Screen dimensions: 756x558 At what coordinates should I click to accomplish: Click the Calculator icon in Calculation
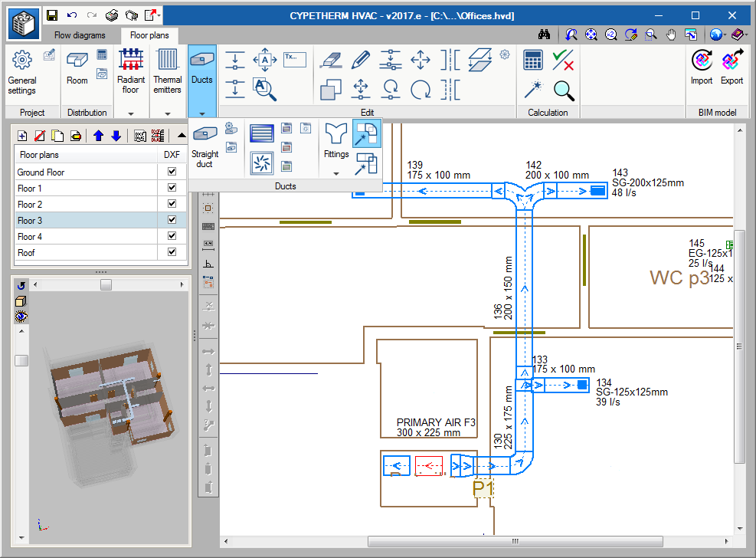click(x=533, y=60)
